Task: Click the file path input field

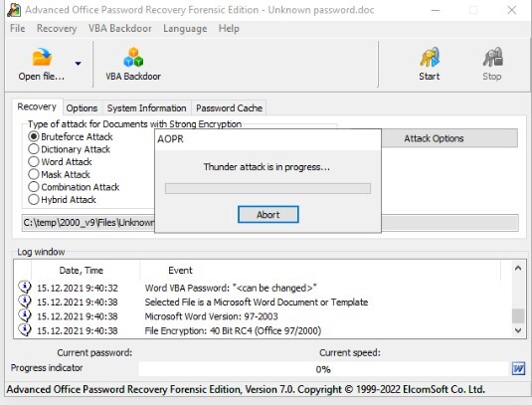Action: tap(270, 223)
